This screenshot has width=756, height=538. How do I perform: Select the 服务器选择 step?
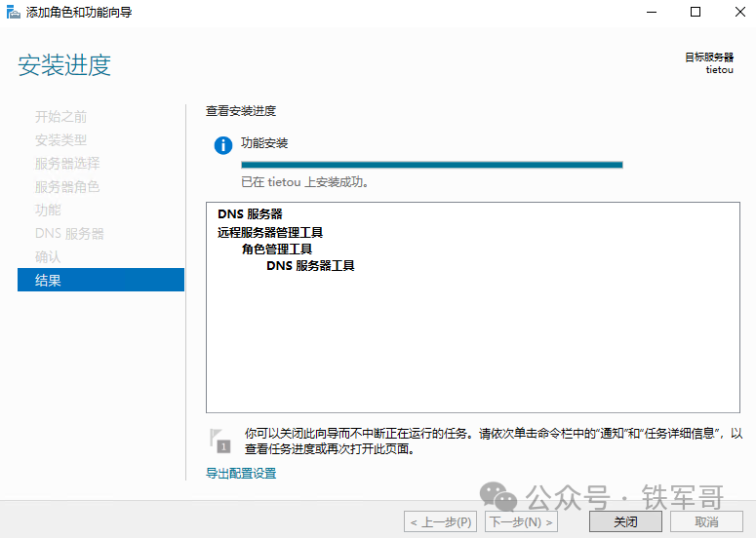(67, 164)
